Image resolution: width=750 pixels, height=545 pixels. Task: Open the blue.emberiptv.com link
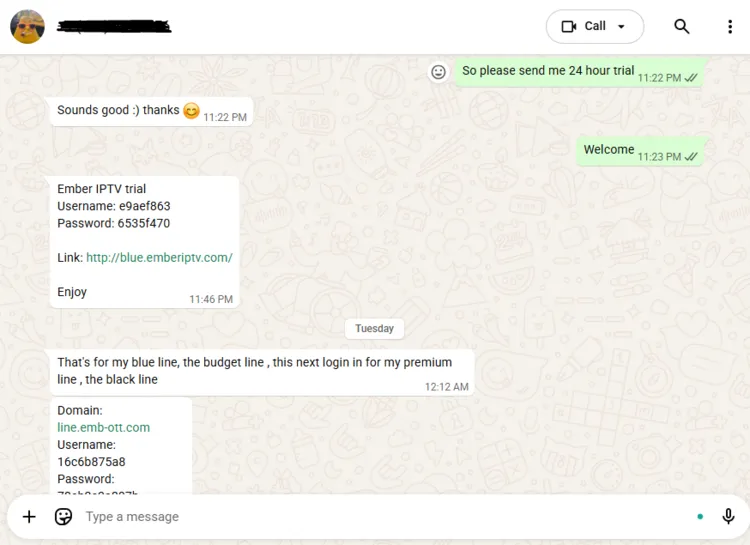pos(159,257)
